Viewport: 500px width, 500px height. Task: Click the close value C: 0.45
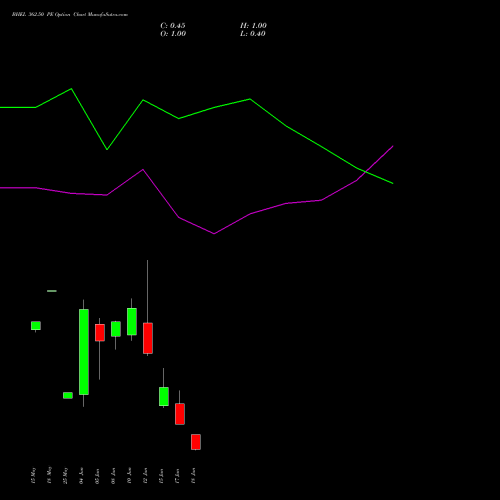173,26
